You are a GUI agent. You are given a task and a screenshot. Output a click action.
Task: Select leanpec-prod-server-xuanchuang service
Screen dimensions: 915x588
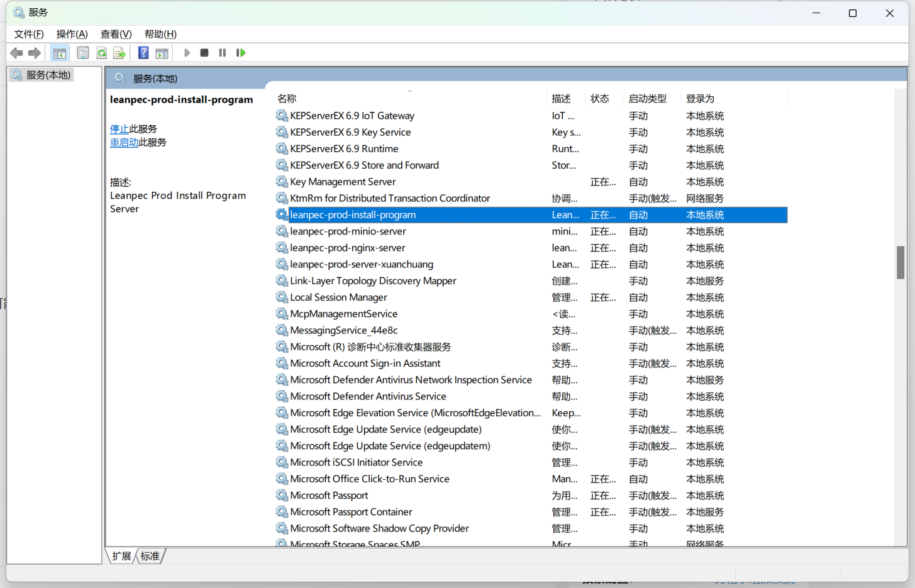[531, 264]
